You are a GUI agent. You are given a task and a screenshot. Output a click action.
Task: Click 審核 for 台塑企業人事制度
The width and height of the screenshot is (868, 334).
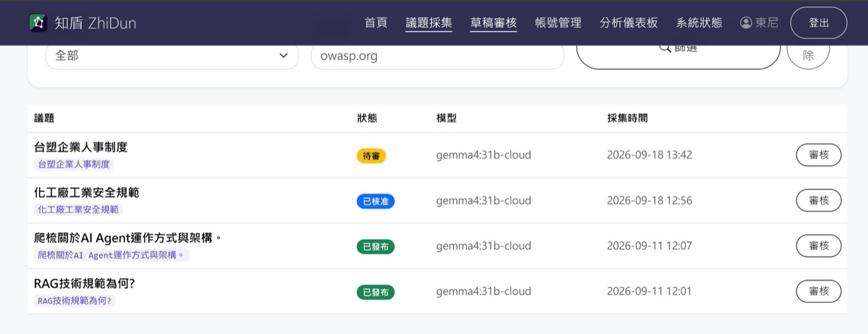pyautogui.click(x=818, y=155)
